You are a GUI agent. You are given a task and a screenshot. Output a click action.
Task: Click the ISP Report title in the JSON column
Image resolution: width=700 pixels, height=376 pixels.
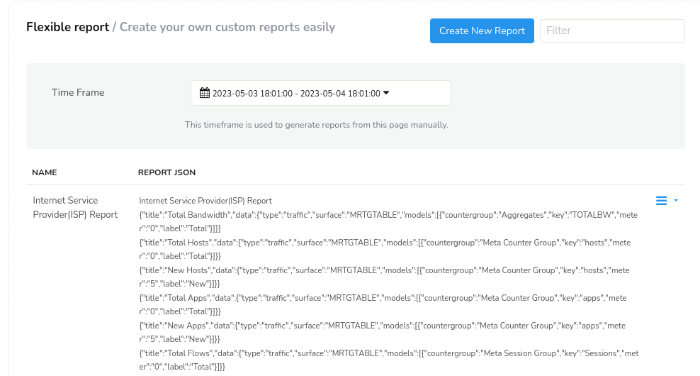[205, 201]
